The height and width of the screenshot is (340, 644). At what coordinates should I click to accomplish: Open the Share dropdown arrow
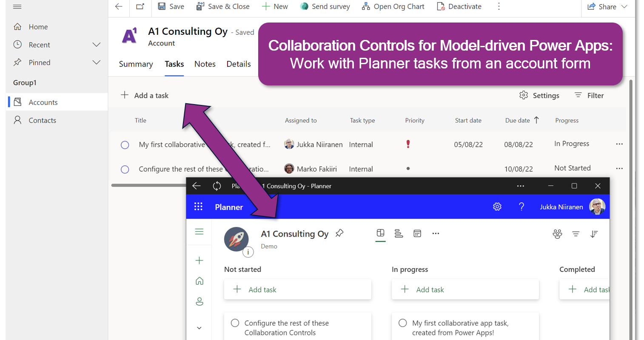coord(624,6)
